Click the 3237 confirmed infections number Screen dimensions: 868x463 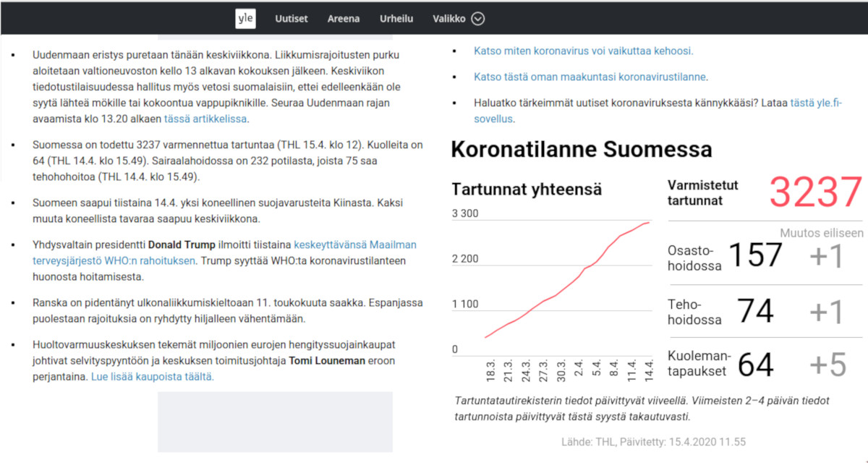[815, 192]
